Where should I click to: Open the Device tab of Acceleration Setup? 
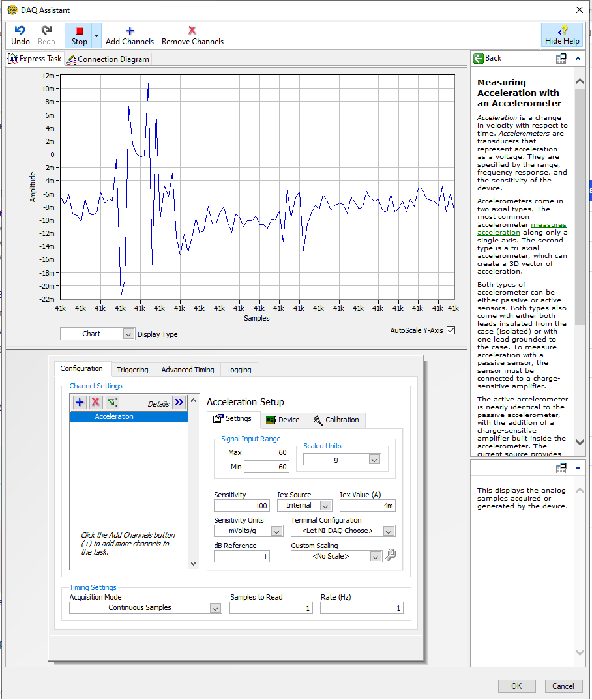point(283,420)
